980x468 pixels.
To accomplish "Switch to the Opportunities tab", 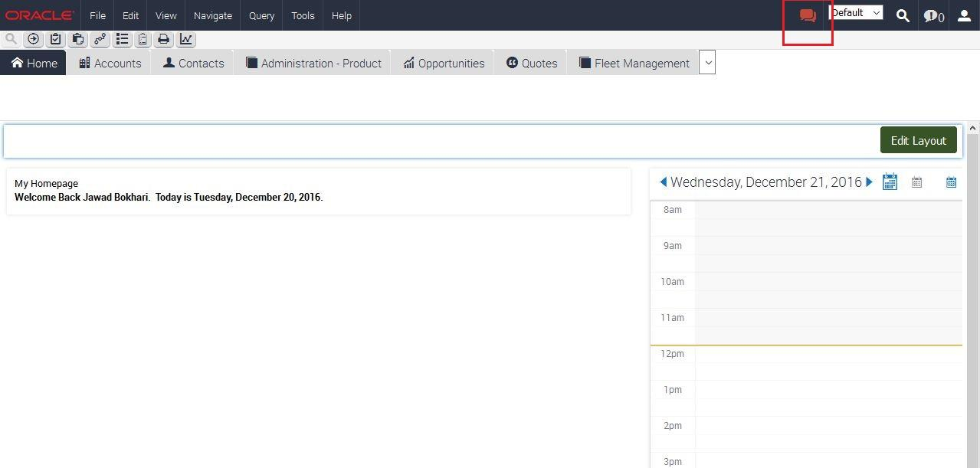I will coord(444,64).
